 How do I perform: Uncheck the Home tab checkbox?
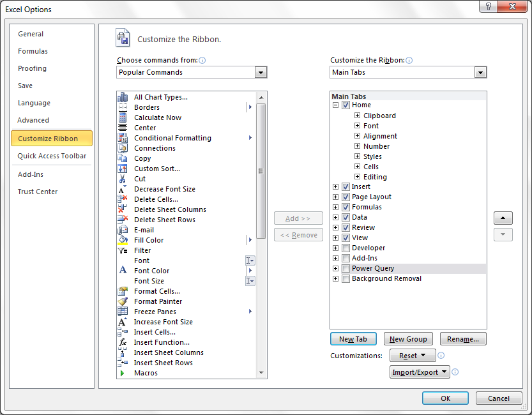(346, 105)
